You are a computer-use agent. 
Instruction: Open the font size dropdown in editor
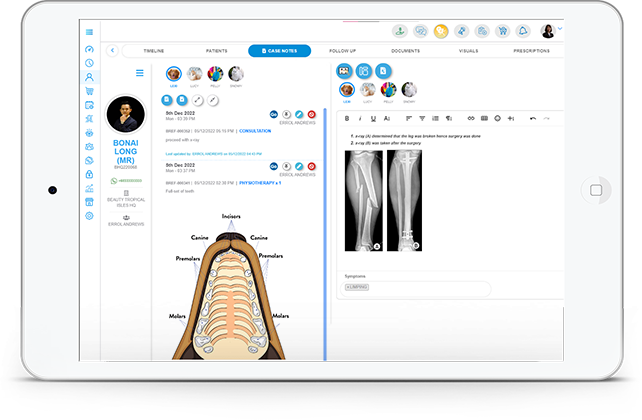point(387,118)
